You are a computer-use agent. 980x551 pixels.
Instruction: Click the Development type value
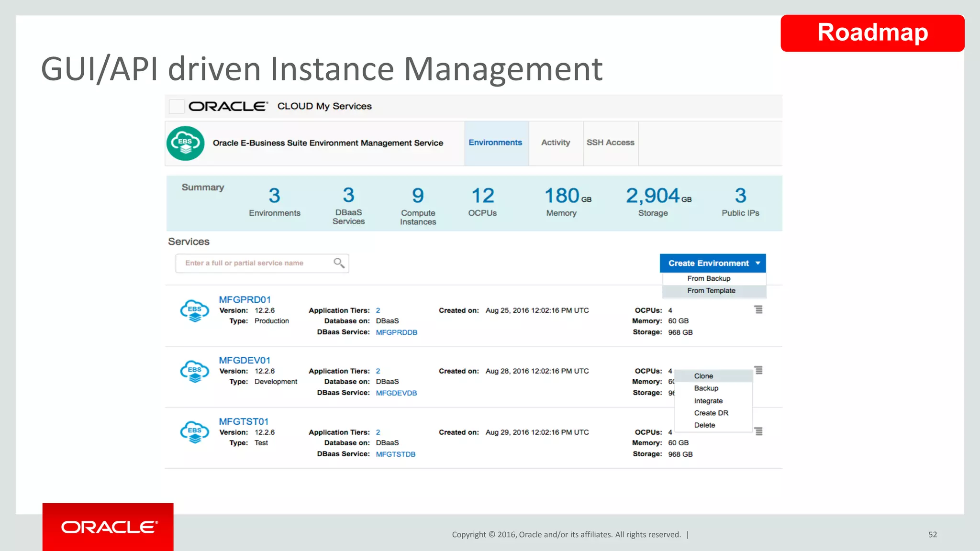pos(276,382)
